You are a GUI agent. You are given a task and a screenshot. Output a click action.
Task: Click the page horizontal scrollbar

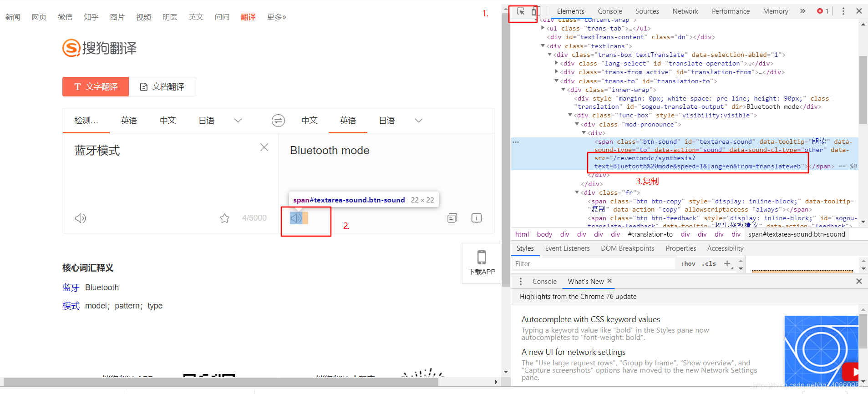221,382
